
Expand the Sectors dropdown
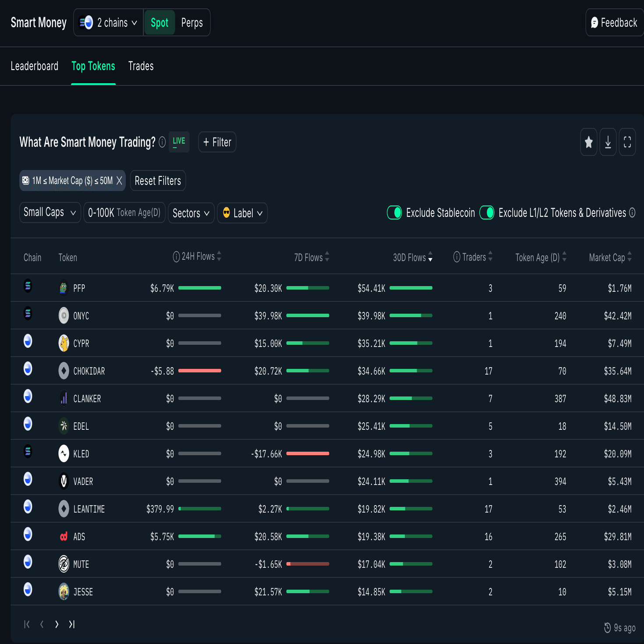point(191,213)
